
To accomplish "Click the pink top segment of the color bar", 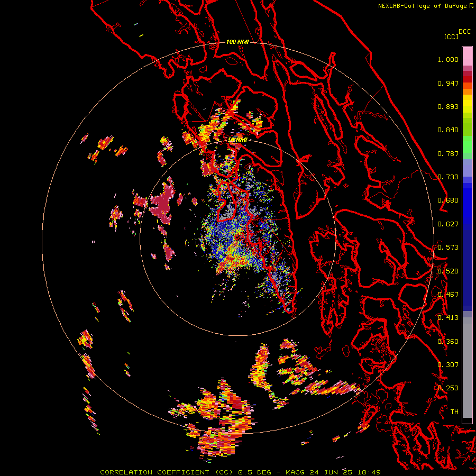I will (x=467, y=56).
